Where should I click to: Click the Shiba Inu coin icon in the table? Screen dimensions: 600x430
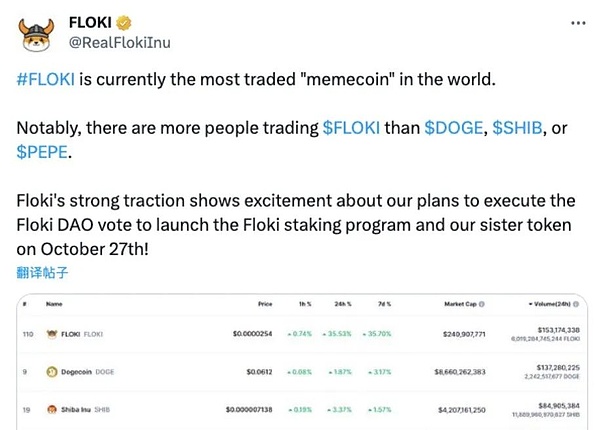51,409
